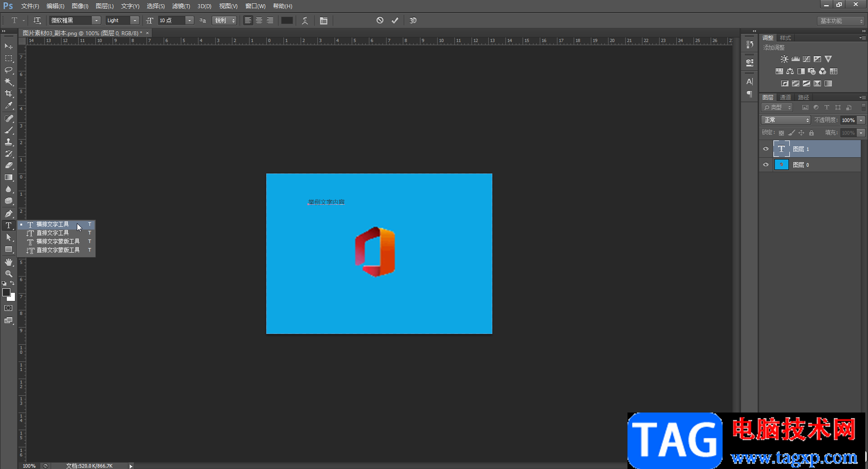Click the 3D text button

click(x=413, y=20)
